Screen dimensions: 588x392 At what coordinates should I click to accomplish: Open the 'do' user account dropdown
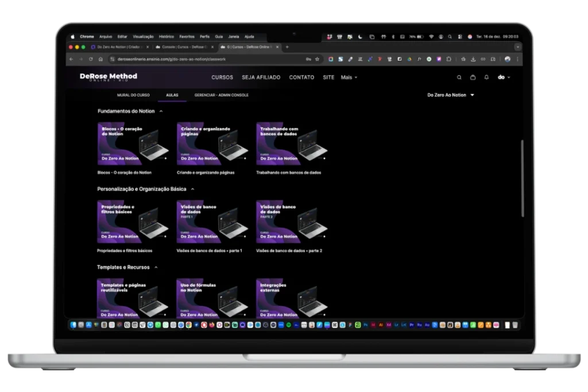(x=504, y=77)
